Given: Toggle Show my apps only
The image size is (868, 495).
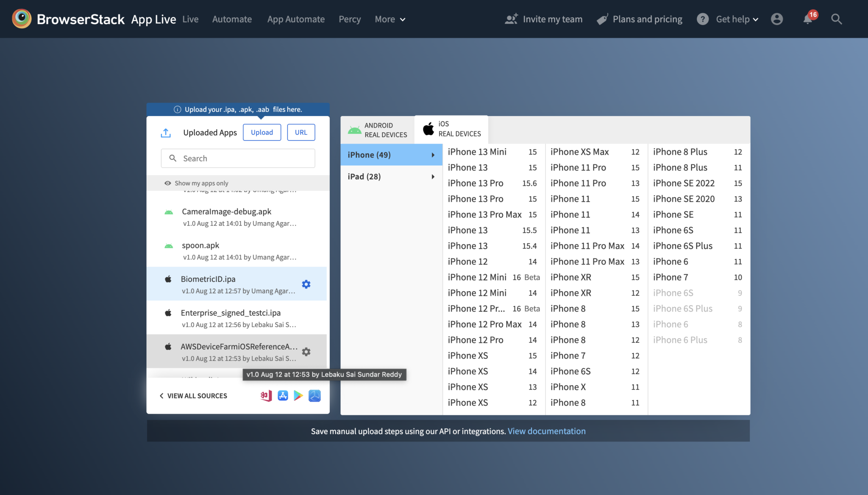Looking at the screenshot, I should click(196, 183).
